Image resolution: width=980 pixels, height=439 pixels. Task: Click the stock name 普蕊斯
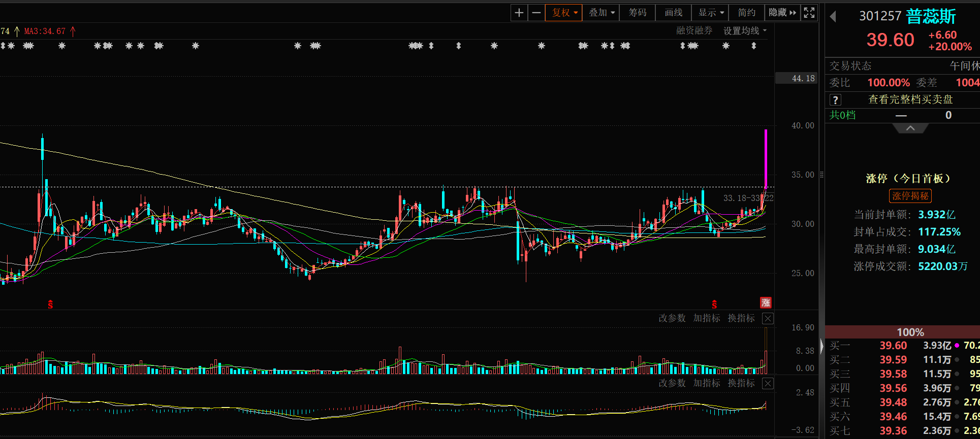click(x=931, y=16)
